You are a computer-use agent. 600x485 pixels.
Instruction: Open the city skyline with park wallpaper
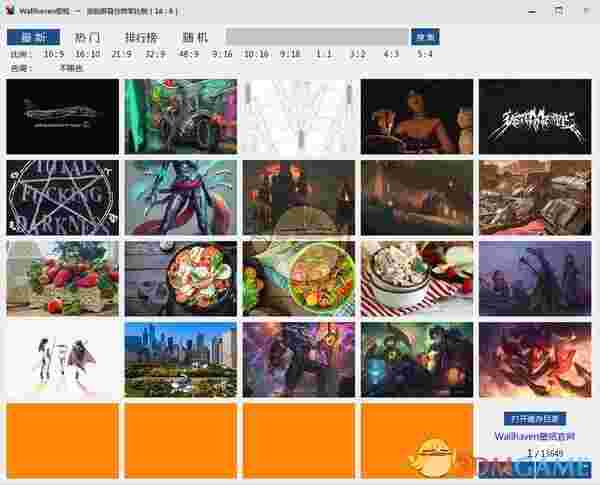[x=181, y=359]
